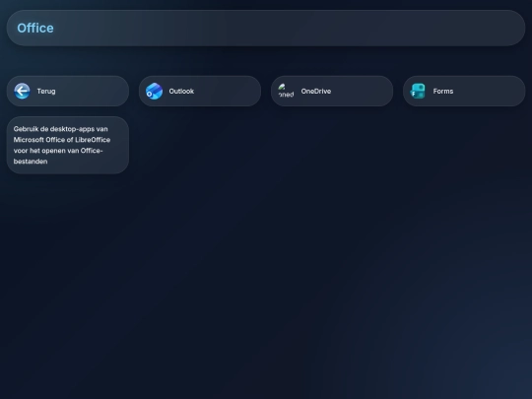Launch Outlook via its label text
This screenshot has width=532, height=399.
pyautogui.click(x=181, y=92)
